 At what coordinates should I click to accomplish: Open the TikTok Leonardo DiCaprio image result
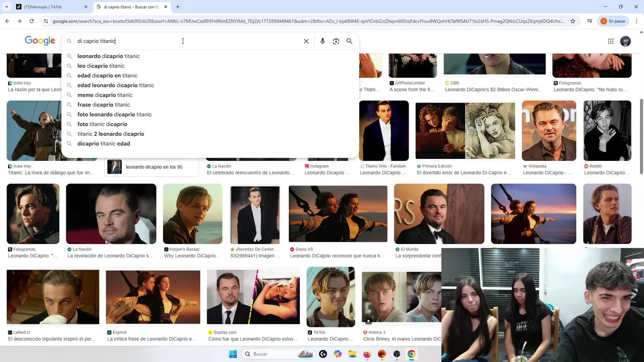click(x=331, y=297)
